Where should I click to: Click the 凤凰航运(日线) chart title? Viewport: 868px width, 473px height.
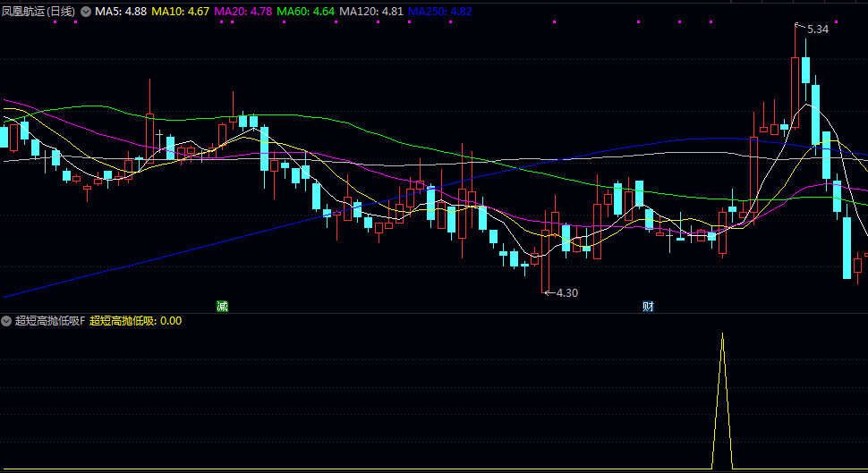38,12
